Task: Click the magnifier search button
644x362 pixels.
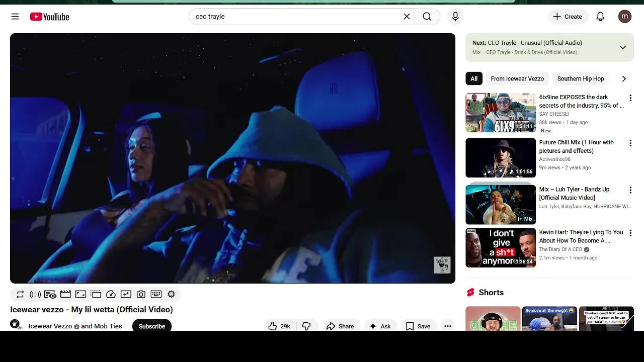Action: click(427, 17)
